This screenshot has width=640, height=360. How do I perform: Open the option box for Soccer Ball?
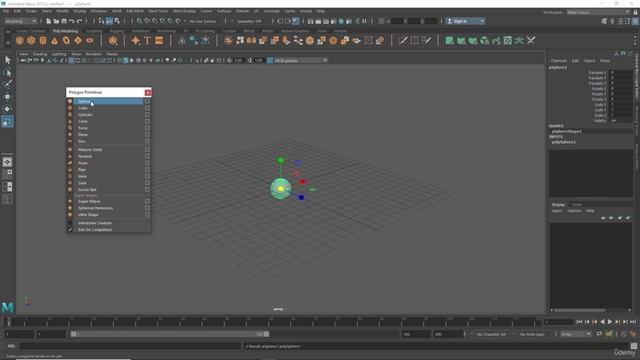(x=147, y=189)
